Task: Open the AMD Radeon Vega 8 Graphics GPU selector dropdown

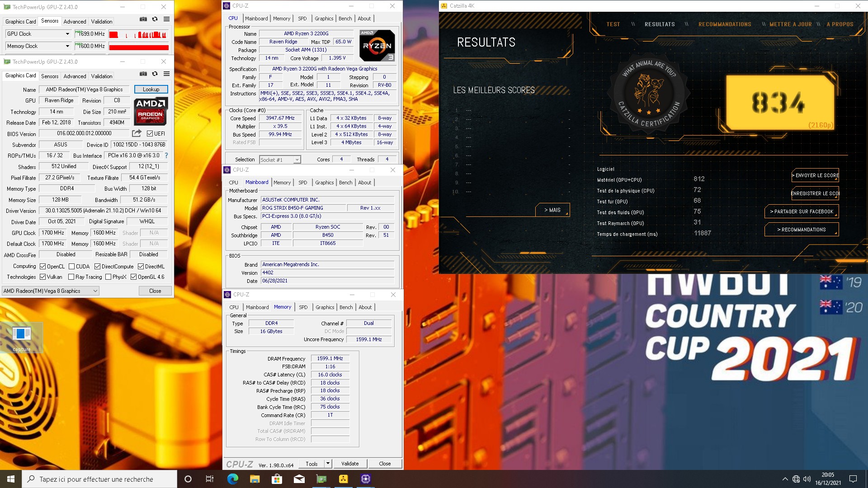Action: click(50, 291)
